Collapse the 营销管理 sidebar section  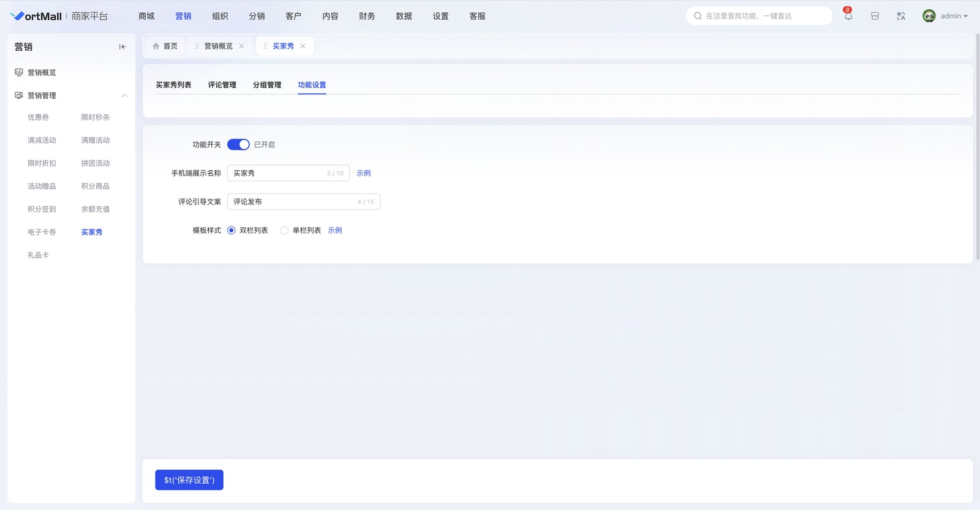(124, 96)
